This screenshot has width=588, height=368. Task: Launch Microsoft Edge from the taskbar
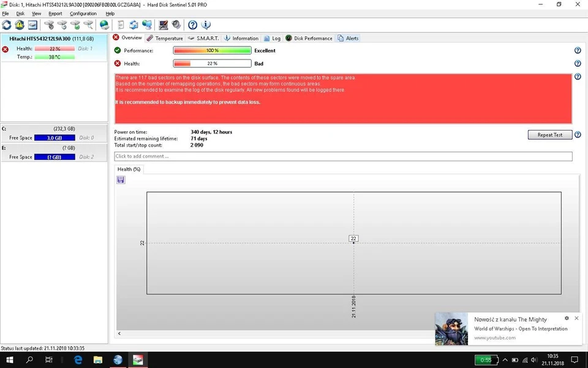pos(78,360)
